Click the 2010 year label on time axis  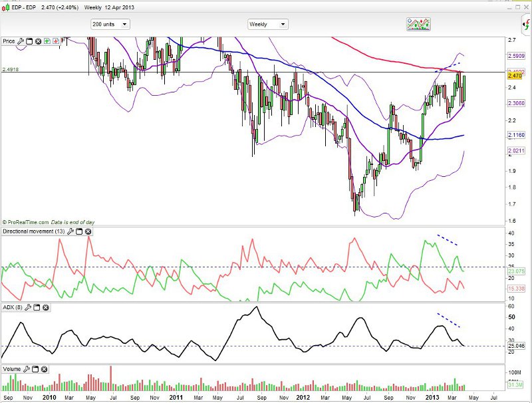click(49, 397)
